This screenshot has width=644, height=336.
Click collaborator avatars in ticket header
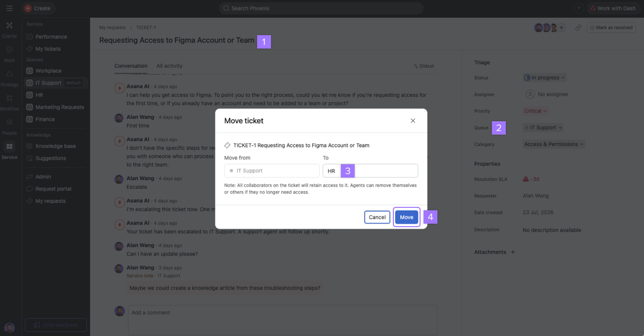tap(546, 28)
